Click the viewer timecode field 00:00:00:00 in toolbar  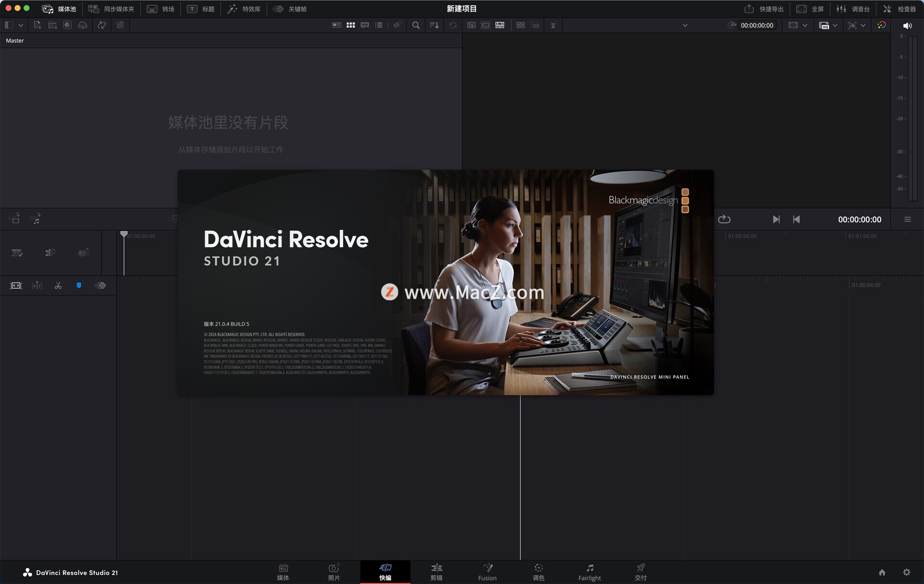(x=757, y=25)
